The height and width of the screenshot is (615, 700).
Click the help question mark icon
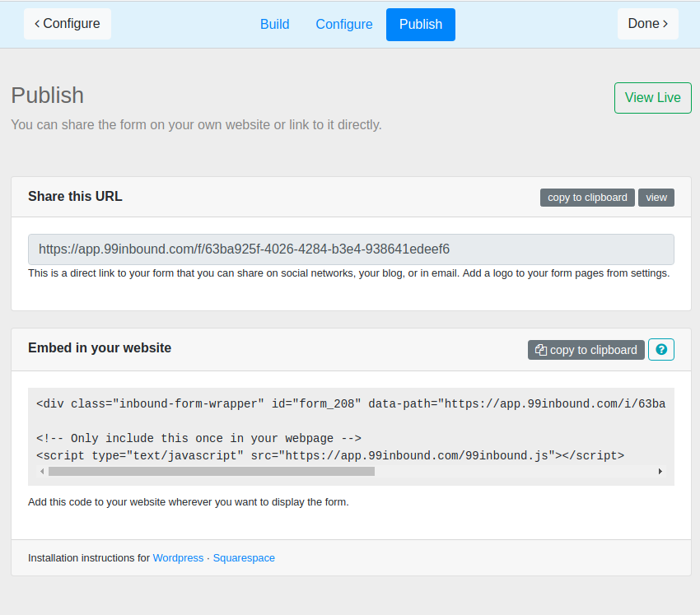coord(661,350)
